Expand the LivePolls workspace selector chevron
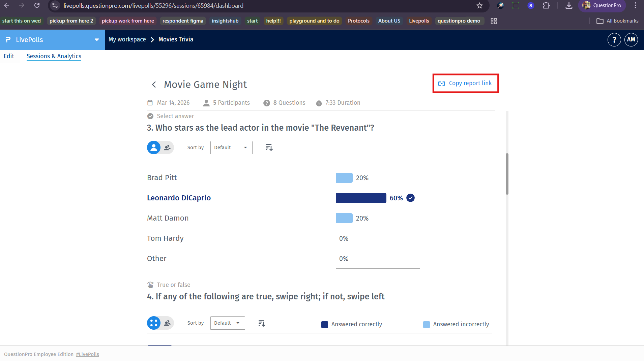Screen dimensions: 644x361 97,39
